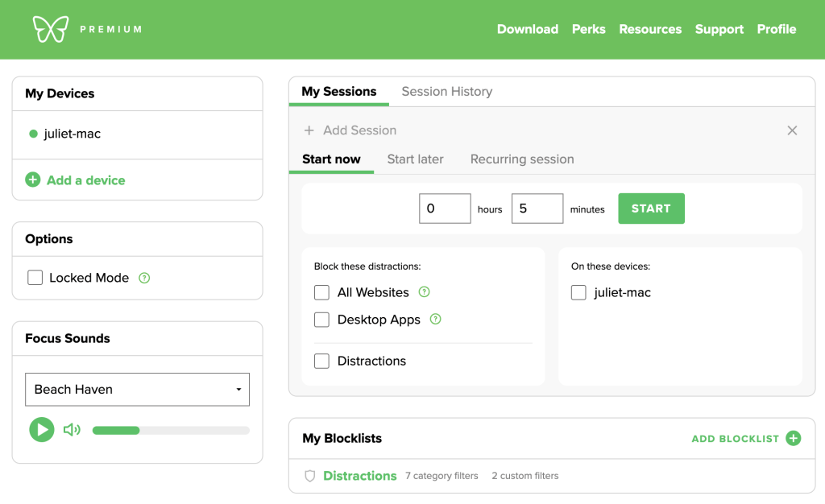Open the Distractions blocklist link
Screen dimensions: 825x504
pyautogui.click(x=359, y=476)
